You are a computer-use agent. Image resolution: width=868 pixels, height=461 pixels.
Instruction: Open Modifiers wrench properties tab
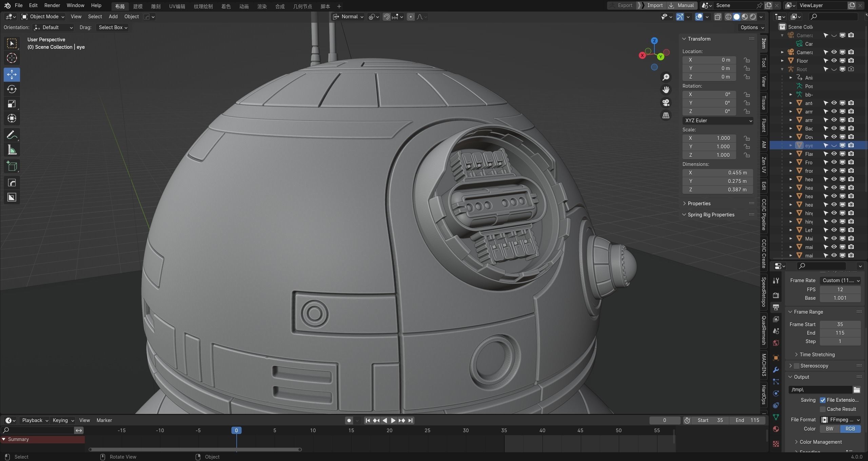[x=776, y=370]
